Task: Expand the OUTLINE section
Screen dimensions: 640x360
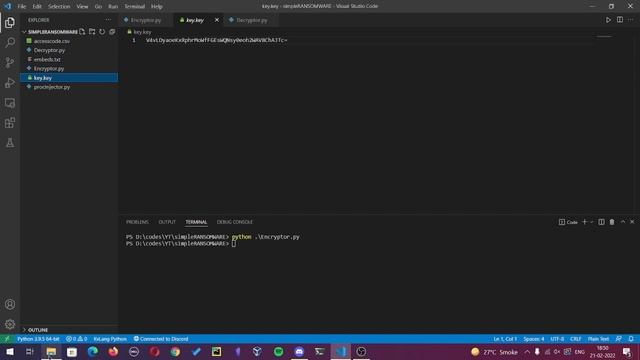Action: point(38,330)
